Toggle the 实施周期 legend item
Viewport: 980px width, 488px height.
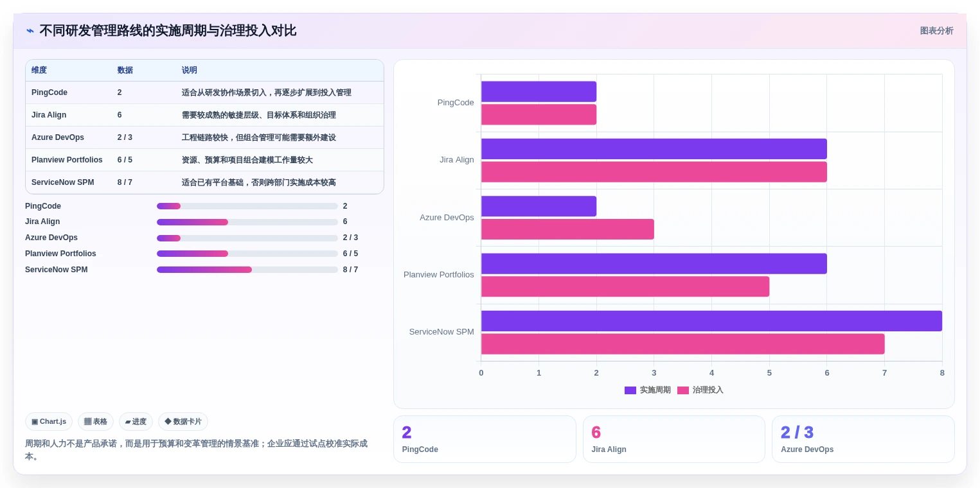tap(648, 390)
